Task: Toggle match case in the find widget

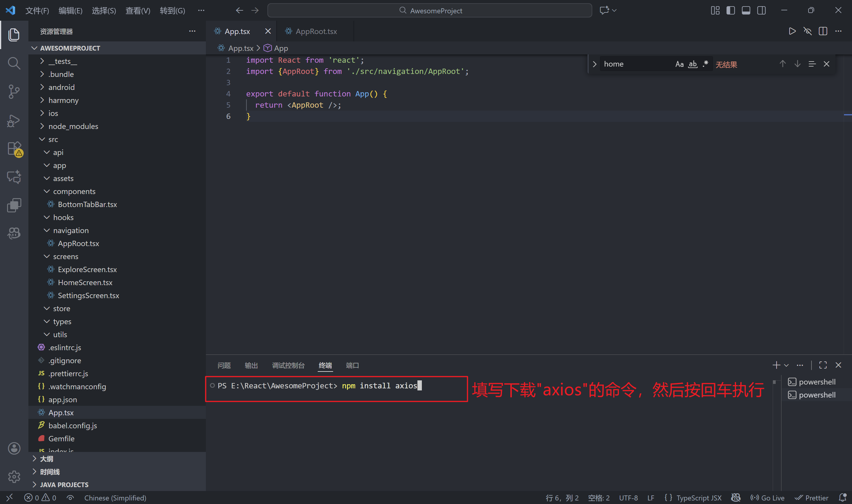Action: [x=679, y=64]
